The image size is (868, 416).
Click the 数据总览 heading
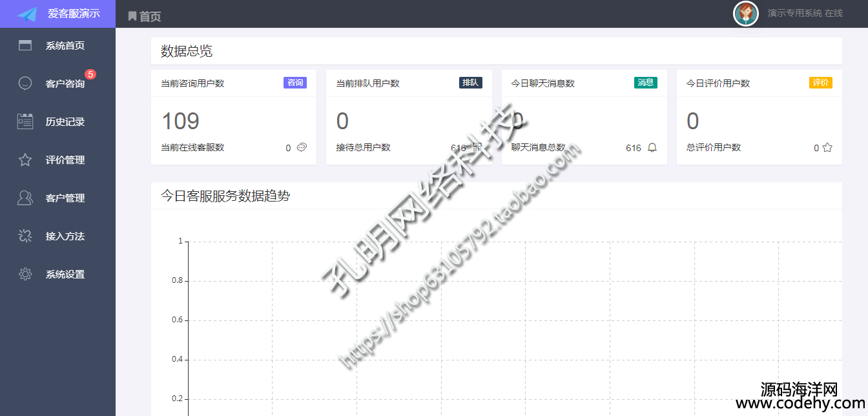point(187,51)
